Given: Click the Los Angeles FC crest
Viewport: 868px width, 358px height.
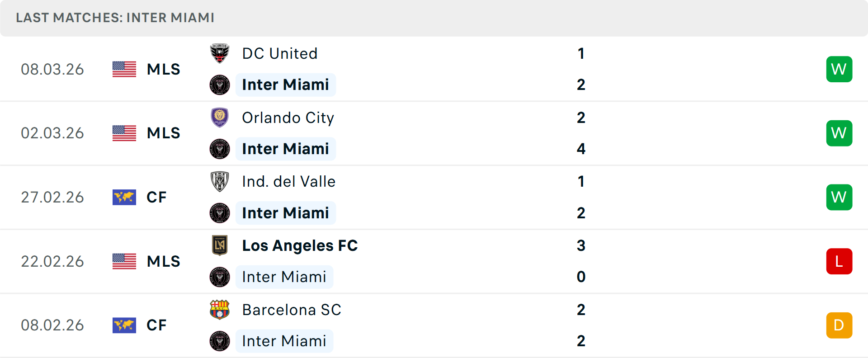Looking at the screenshot, I should [x=220, y=245].
